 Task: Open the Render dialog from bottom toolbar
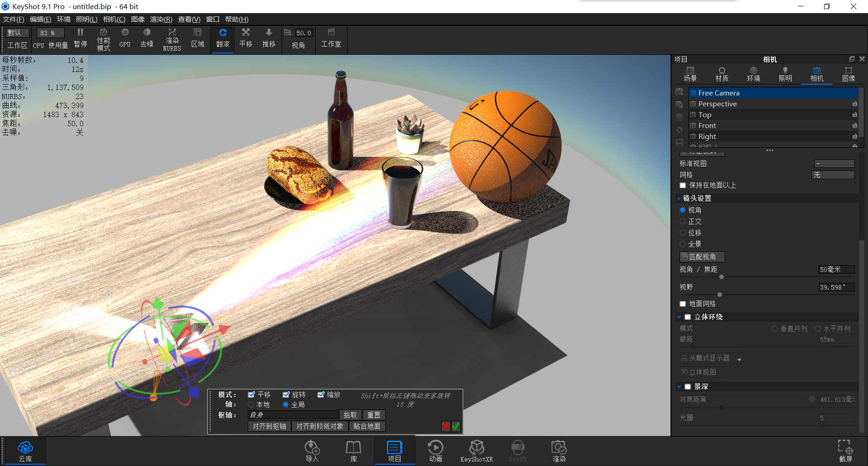(559, 450)
